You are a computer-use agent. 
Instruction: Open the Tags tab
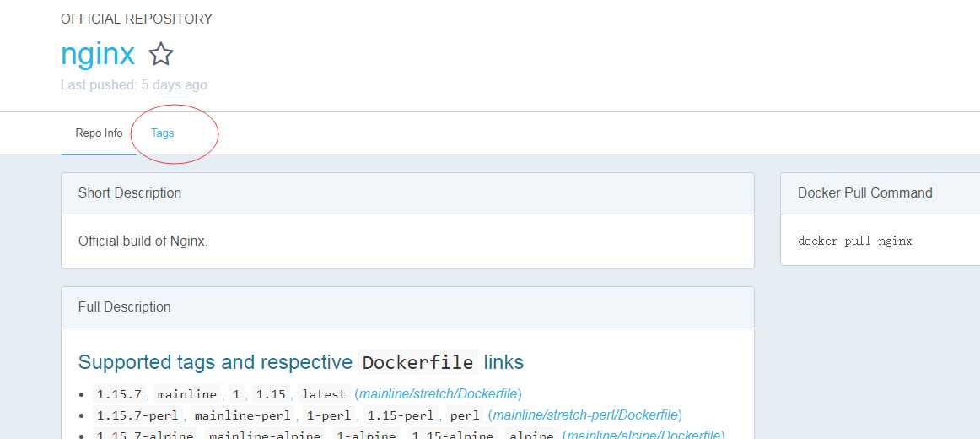163,133
